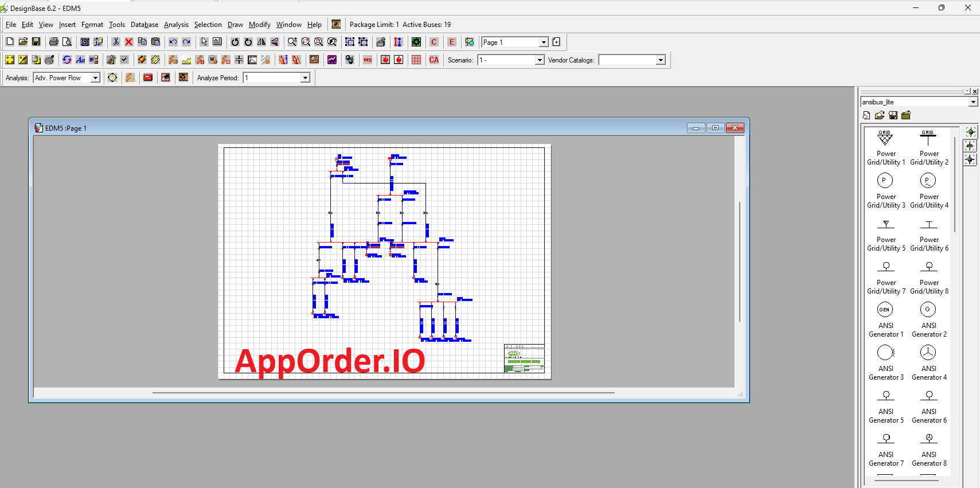The image size is (980, 488).
Task: Click the red E toolbar icon
Action: pos(452,42)
